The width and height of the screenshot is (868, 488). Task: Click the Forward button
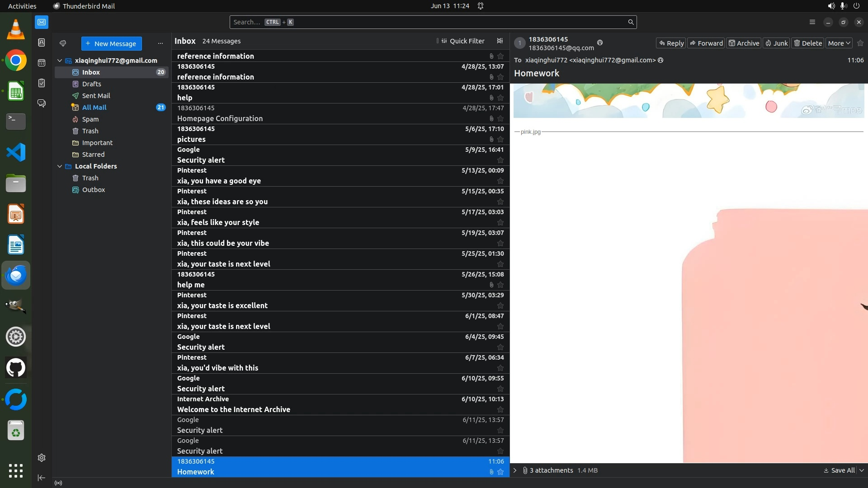(706, 43)
